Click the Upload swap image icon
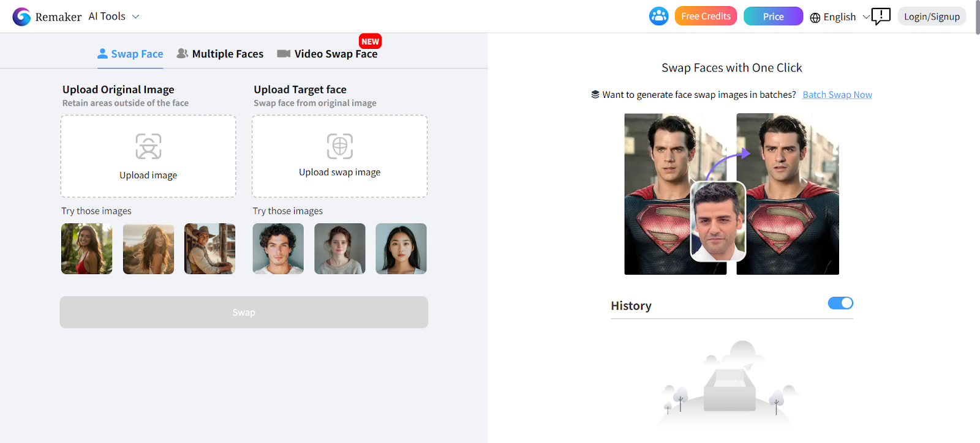980x443 pixels. tap(340, 146)
